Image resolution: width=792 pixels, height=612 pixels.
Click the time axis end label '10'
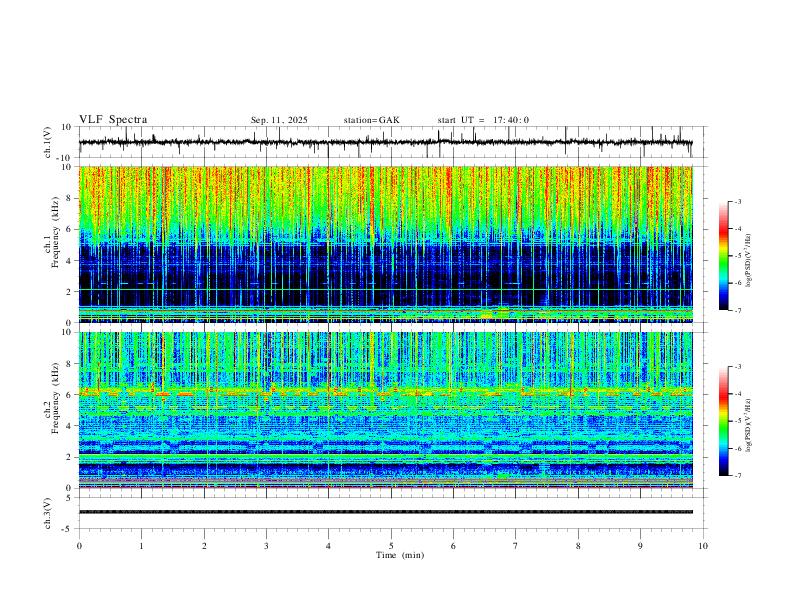coord(703,546)
